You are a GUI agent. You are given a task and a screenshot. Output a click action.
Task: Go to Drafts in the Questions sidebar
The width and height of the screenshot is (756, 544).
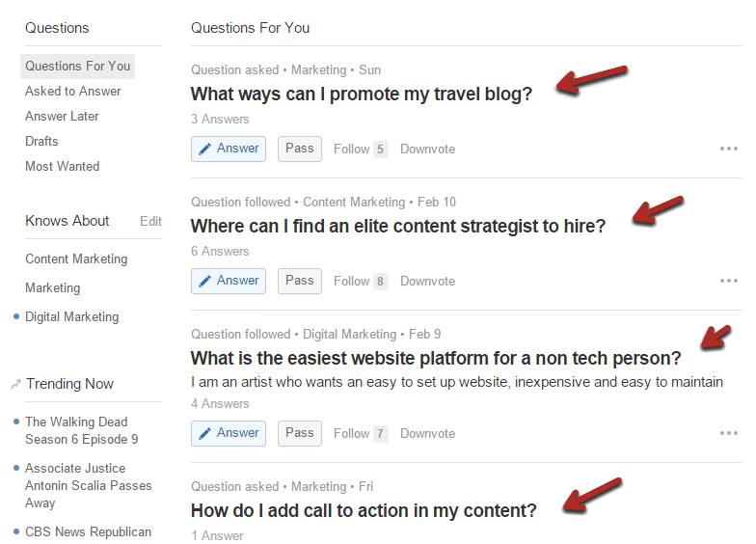[41, 141]
